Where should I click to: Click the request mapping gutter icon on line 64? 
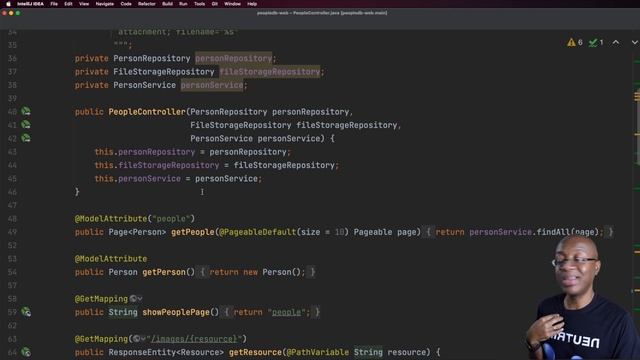(x=26, y=352)
